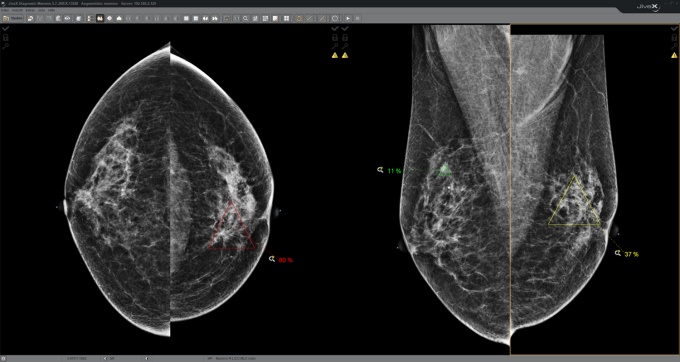This screenshot has width=680, height=362.
Task: Select the magnifier zoom tool in toolbar
Action: click(245, 19)
